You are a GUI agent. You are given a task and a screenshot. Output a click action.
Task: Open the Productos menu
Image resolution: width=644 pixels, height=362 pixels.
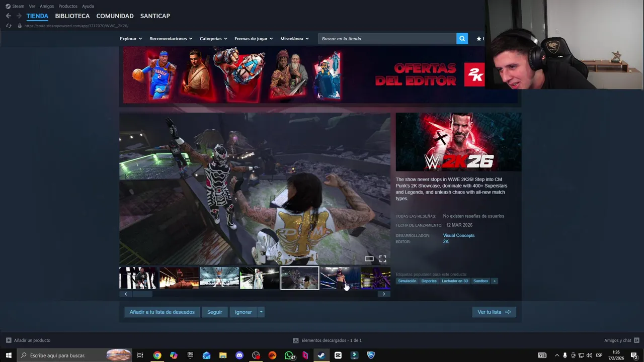point(68,6)
